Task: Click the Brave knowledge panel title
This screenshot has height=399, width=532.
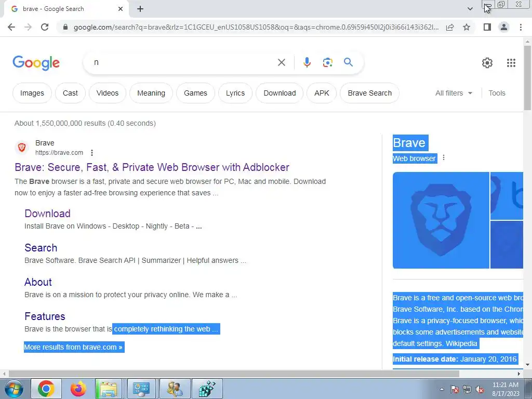Action: coord(409,143)
